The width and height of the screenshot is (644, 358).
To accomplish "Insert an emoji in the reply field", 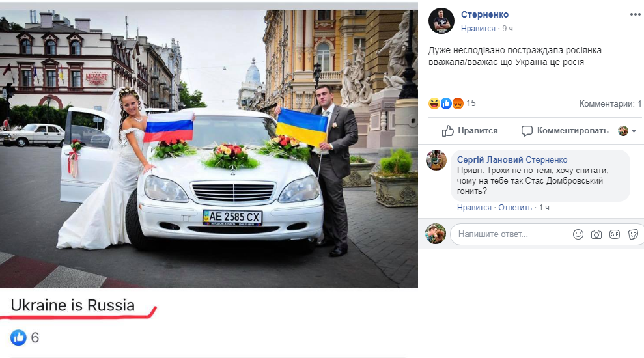I will tap(578, 234).
